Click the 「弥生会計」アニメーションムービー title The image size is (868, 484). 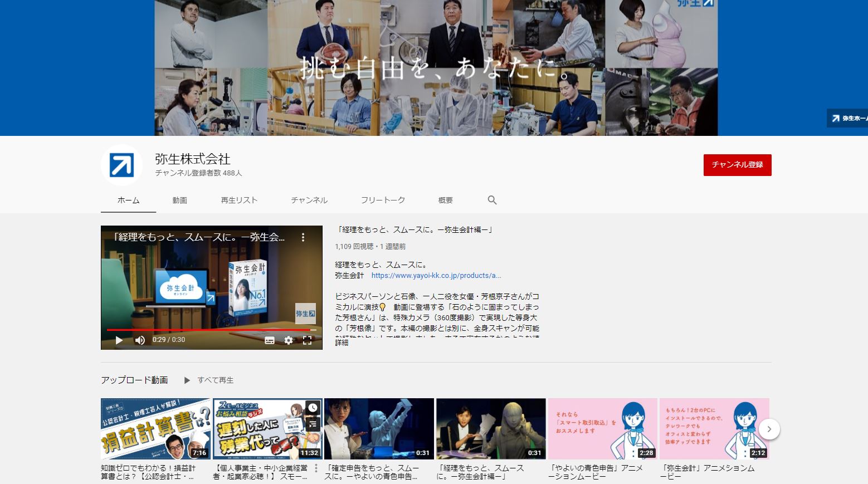[x=707, y=472]
